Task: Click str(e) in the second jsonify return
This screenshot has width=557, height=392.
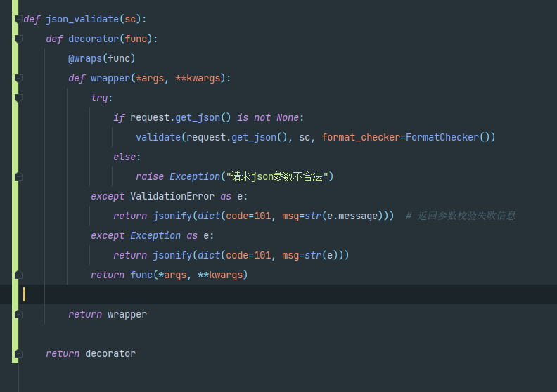Action: [321, 255]
